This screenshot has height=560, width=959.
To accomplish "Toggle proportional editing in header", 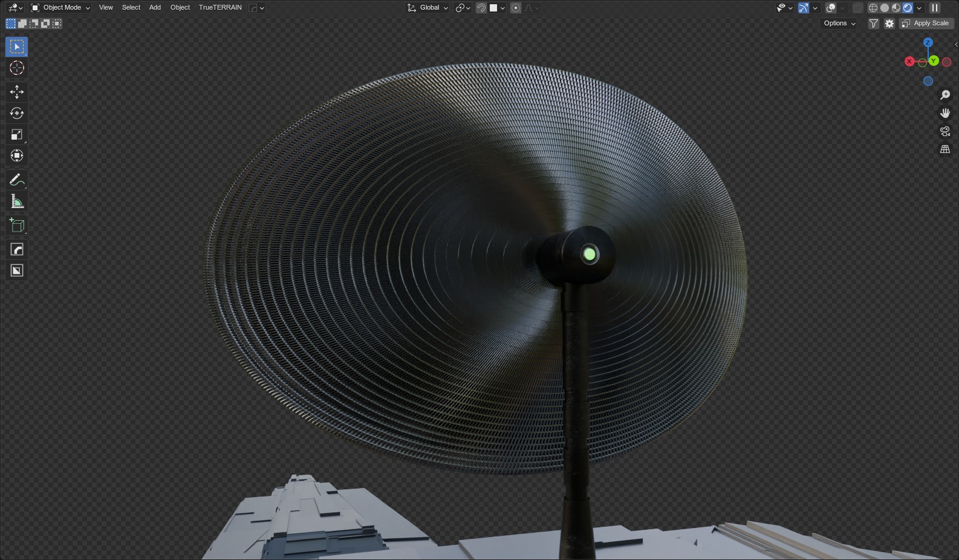I will pos(516,8).
